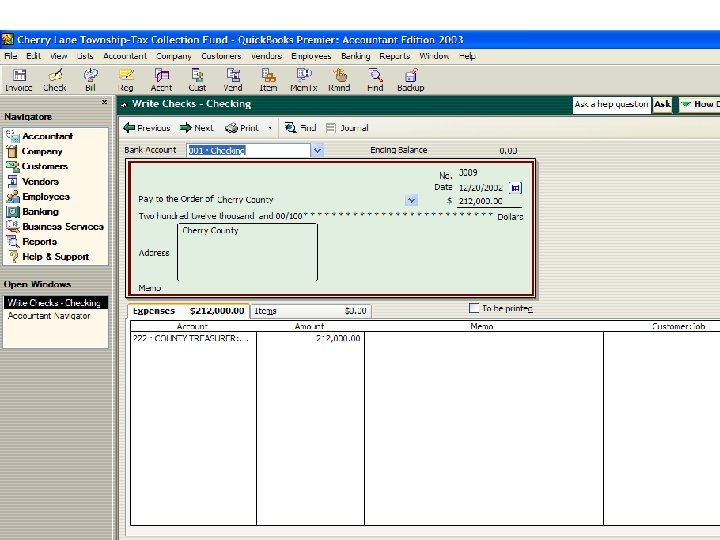
Task: Click the Print button
Action: 242,128
